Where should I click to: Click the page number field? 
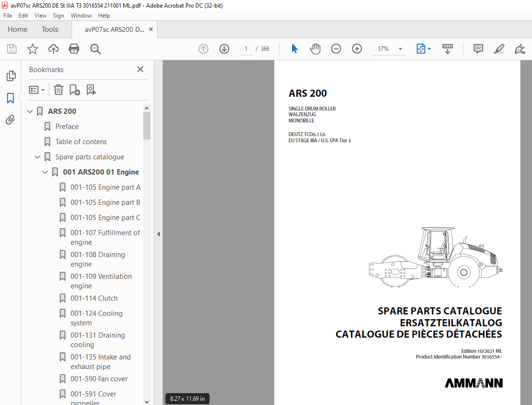coord(246,49)
